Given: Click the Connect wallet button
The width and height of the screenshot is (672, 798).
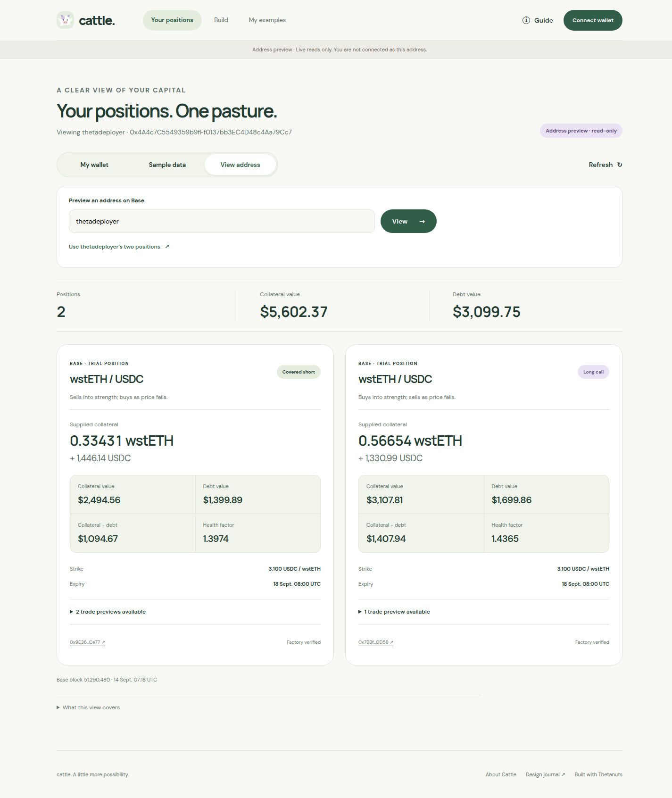Looking at the screenshot, I should pyautogui.click(x=593, y=20).
